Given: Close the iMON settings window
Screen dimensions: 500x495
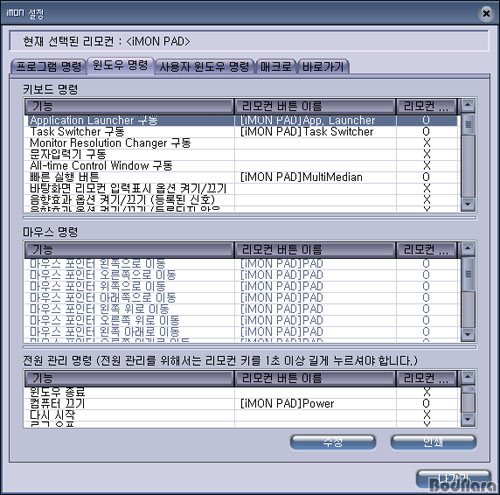Looking at the screenshot, I should [x=486, y=13].
